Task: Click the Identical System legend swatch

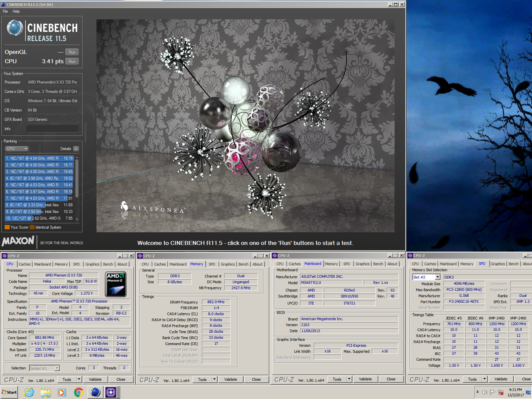Action: coord(32,227)
